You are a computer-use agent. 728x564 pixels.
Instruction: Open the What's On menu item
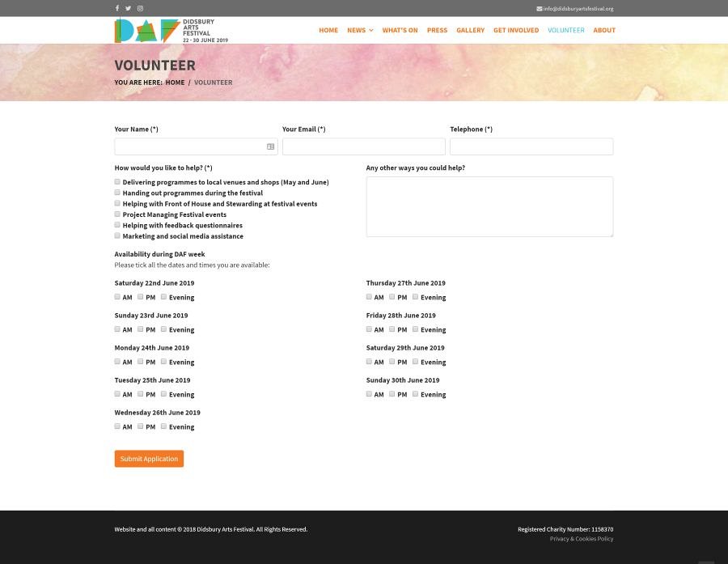pos(400,30)
